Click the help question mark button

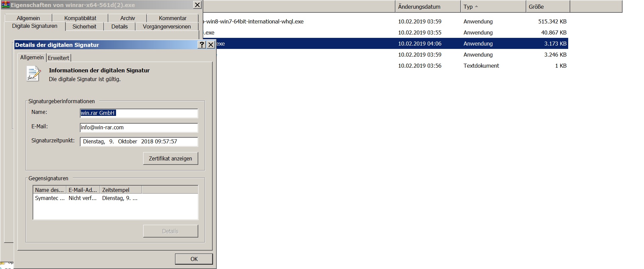click(202, 45)
